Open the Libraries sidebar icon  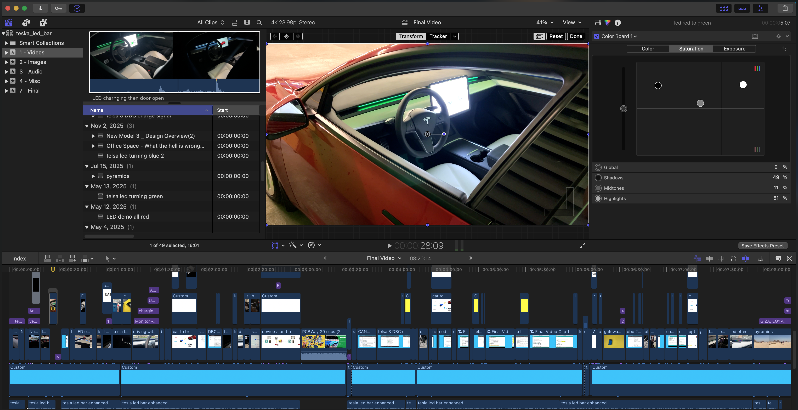point(8,22)
